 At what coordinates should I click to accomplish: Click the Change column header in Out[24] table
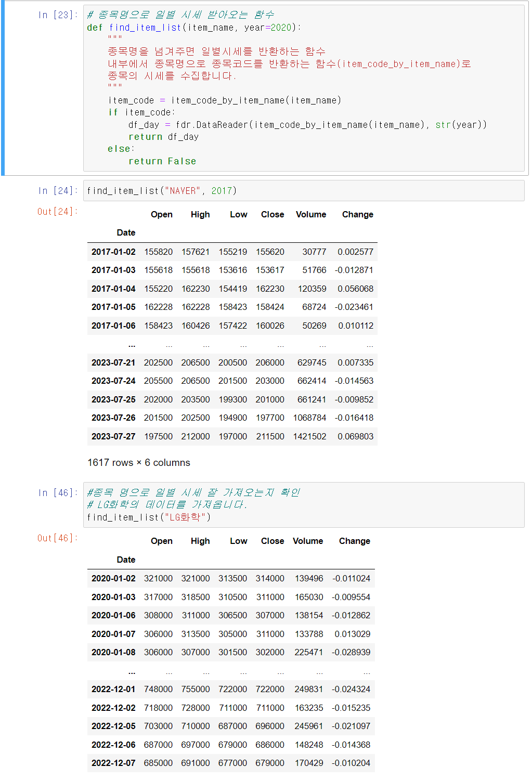click(x=358, y=214)
